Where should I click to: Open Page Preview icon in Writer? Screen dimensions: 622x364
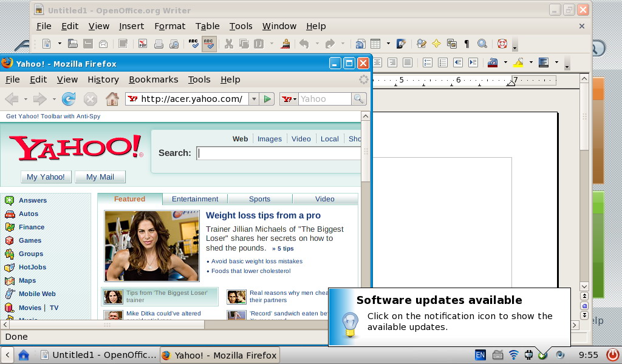pos(174,44)
